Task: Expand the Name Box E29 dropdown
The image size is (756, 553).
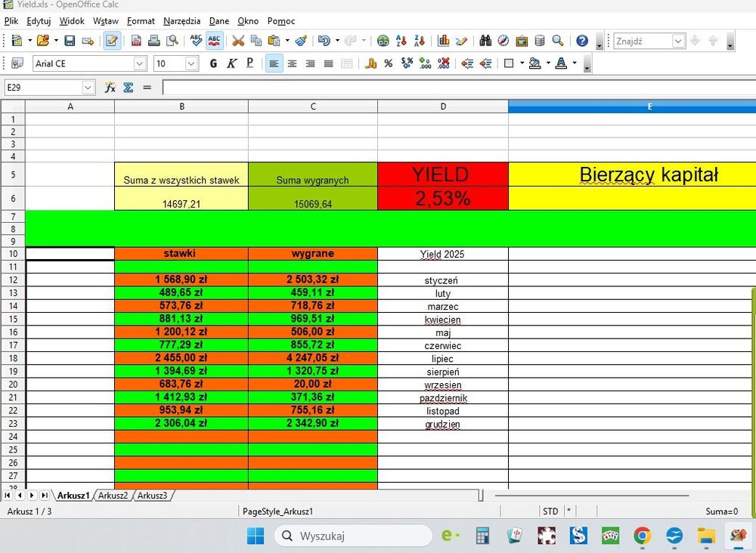Action: coord(88,88)
